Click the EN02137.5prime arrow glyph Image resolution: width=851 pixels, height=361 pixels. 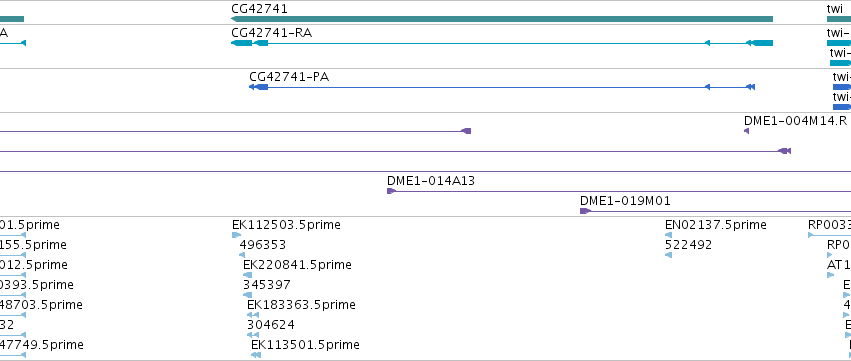point(668,235)
